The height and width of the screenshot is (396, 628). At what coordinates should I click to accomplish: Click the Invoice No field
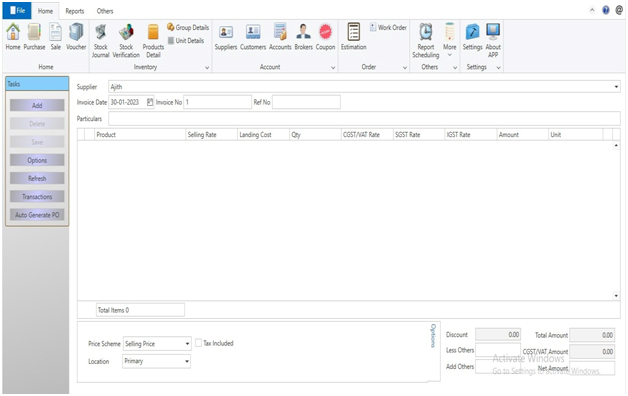pyautogui.click(x=217, y=102)
